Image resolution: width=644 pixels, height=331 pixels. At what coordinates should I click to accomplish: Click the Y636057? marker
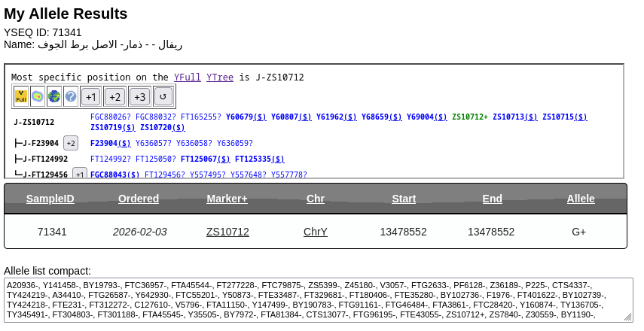coord(153,143)
